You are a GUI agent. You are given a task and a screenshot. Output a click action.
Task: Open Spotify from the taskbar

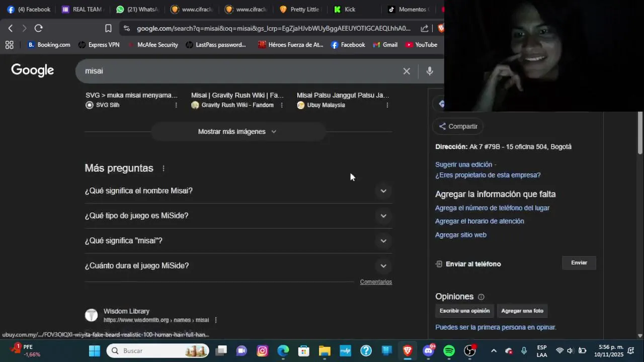click(x=449, y=350)
